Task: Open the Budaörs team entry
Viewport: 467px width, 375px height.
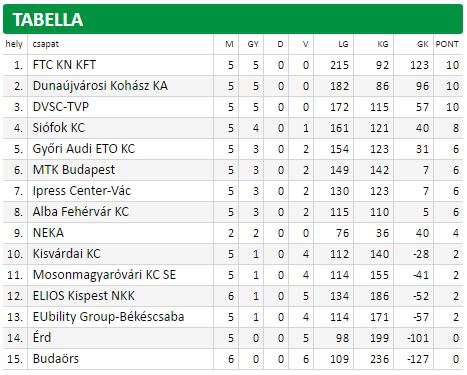Action: click(x=56, y=359)
